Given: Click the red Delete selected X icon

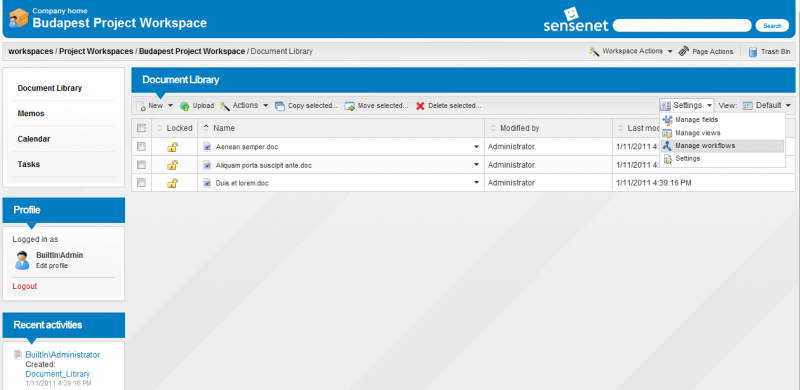Looking at the screenshot, I should pyautogui.click(x=420, y=106).
